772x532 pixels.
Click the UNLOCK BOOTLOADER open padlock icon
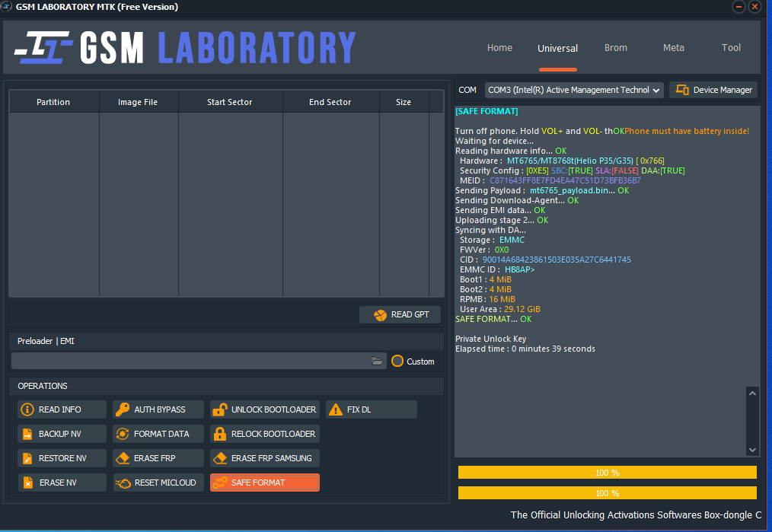pyautogui.click(x=219, y=409)
